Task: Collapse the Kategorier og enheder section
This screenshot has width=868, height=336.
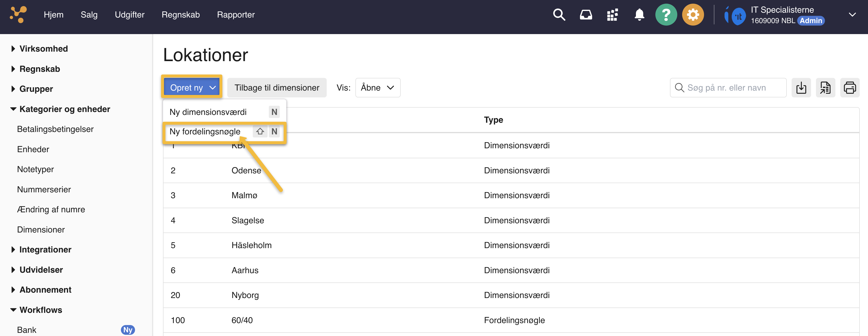Action: 64,109
